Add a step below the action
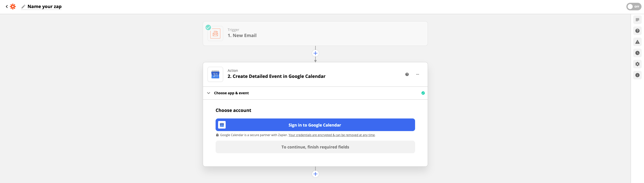This screenshot has width=644, height=183. click(315, 174)
